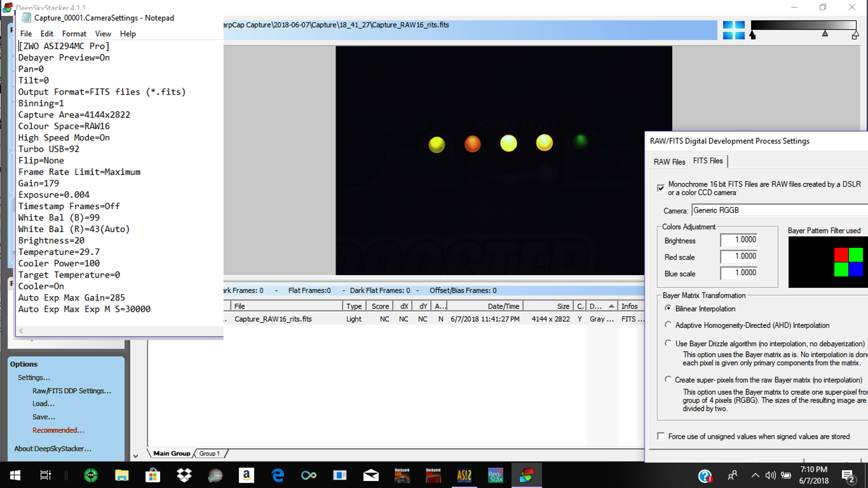This screenshot has width=868, height=488.
Task: Open Dropbox from taskbar
Action: [184, 475]
